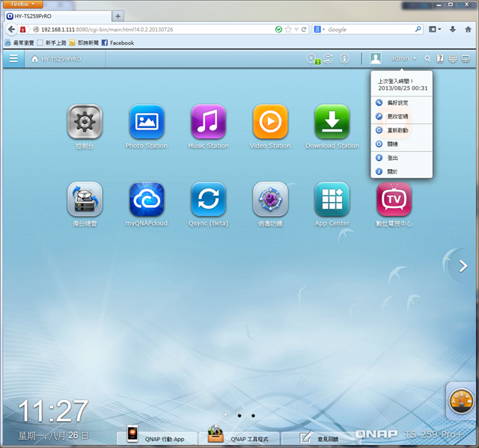Open search engine selector dropdown

(x=320, y=29)
